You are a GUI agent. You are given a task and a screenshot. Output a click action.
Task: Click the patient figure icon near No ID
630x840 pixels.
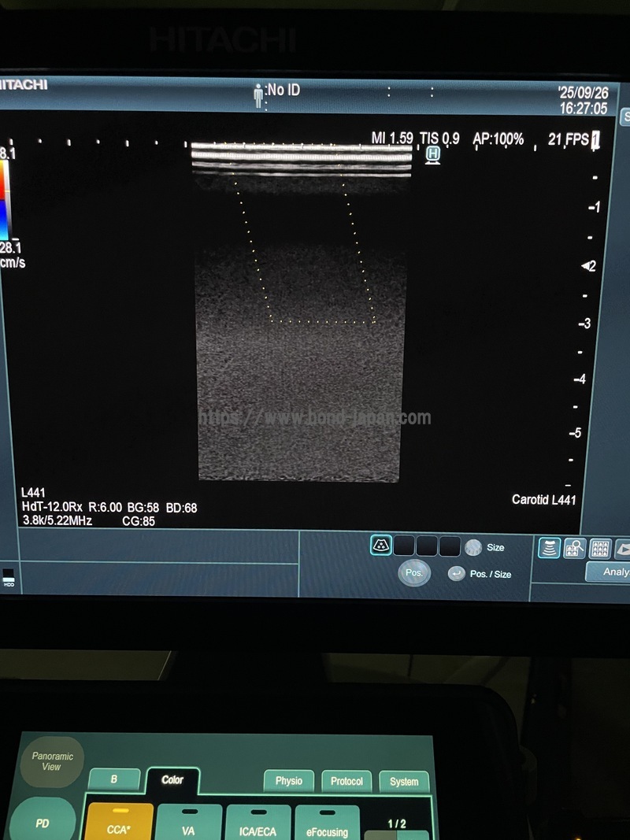(x=258, y=96)
